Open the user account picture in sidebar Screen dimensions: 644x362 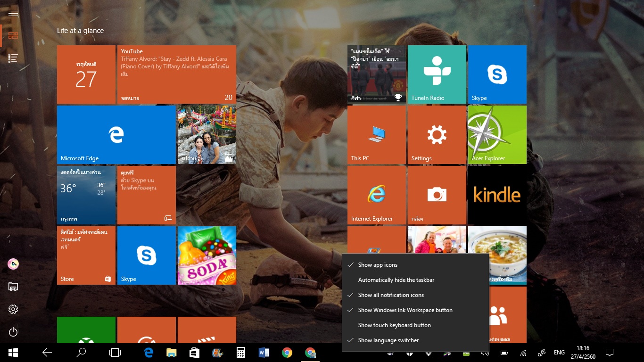click(13, 264)
